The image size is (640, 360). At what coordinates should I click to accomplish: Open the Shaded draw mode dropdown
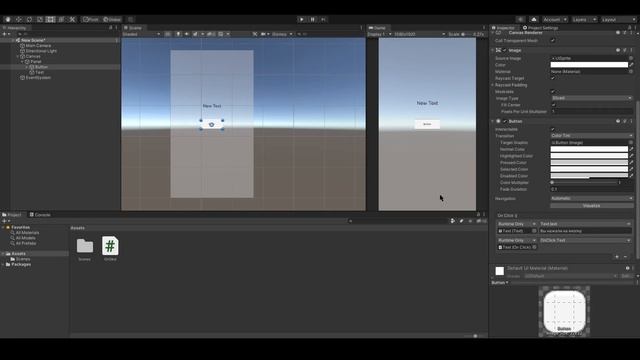[141, 34]
